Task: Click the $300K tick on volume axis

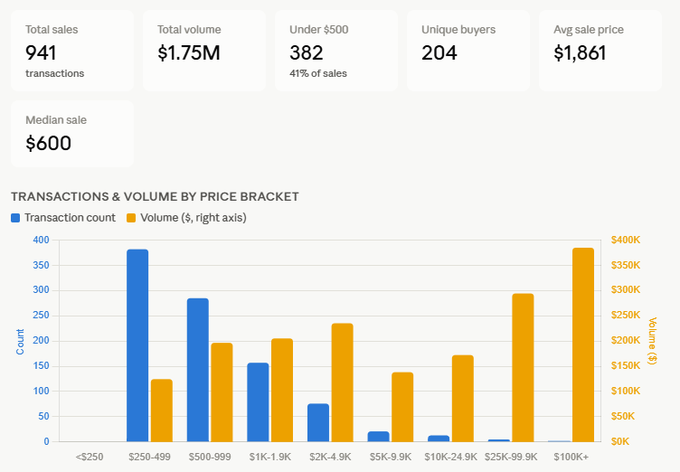Action: [625, 290]
